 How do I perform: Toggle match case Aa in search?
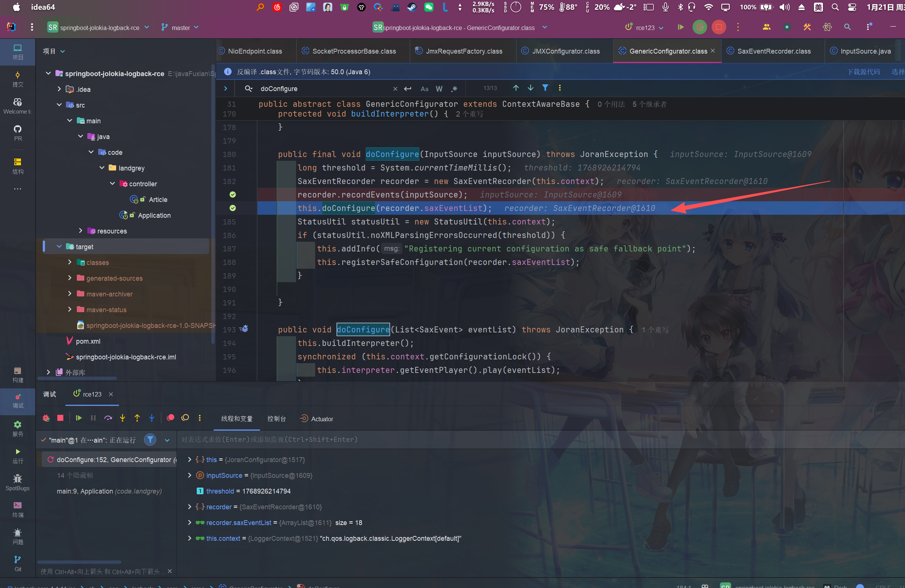pyautogui.click(x=424, y=88)
